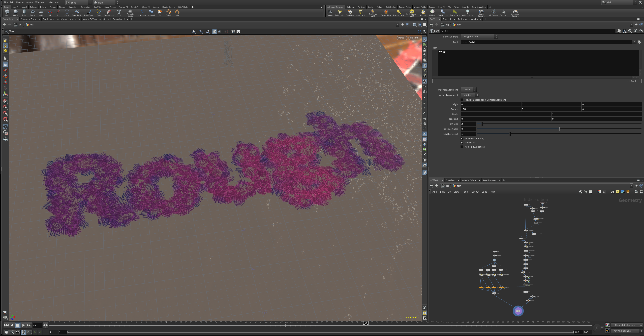Open the Performance Monitor tab
The image size is (644, 336).
coord(468,19)
